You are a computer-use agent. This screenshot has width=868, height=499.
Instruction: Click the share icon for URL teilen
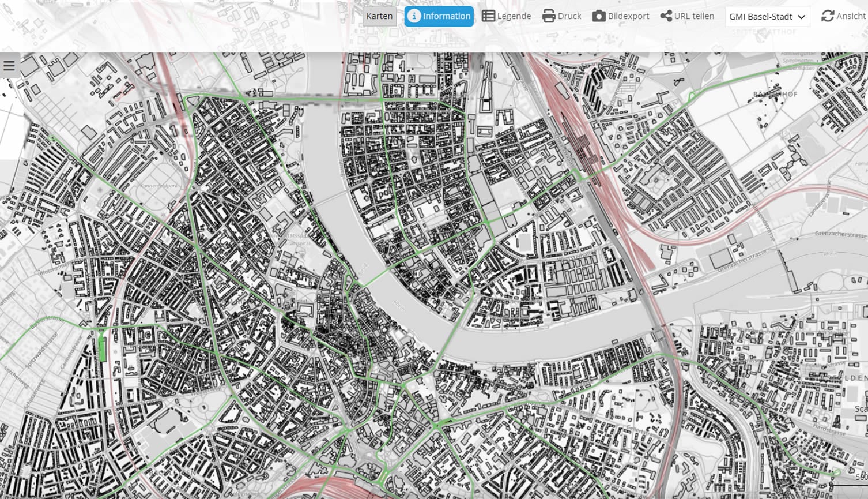pos(666,16)
